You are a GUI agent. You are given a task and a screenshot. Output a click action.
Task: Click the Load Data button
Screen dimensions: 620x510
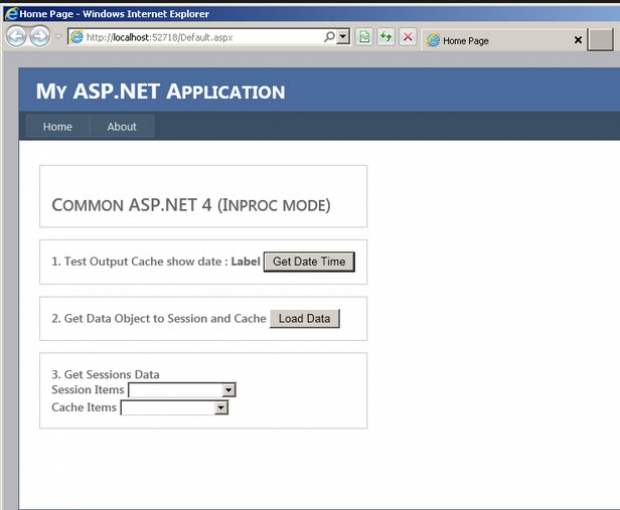304,319
